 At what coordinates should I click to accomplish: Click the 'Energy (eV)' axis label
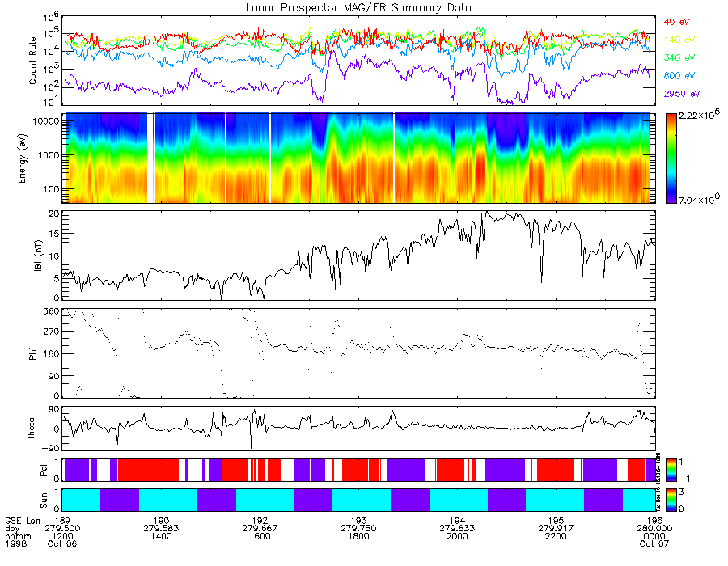(x=22, y=158)
